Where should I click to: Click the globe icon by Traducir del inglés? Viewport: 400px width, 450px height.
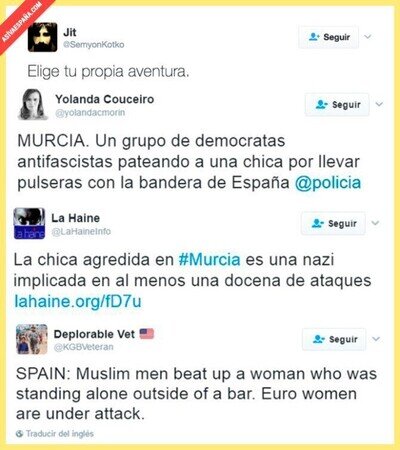pyautogui.click(x=20, y=434)
